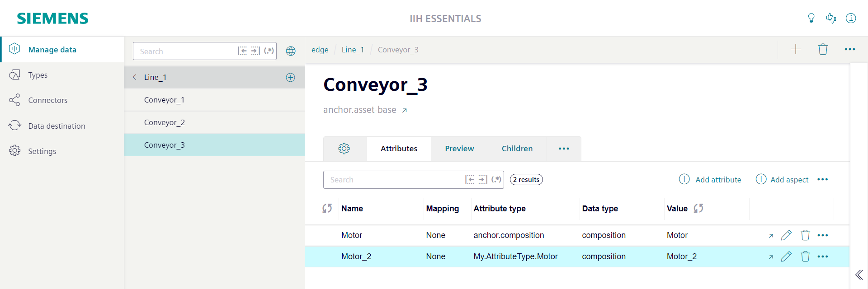Screen dimensions: 868x289
Task: Switch to the Preview tab
Action: pos(459,149)
